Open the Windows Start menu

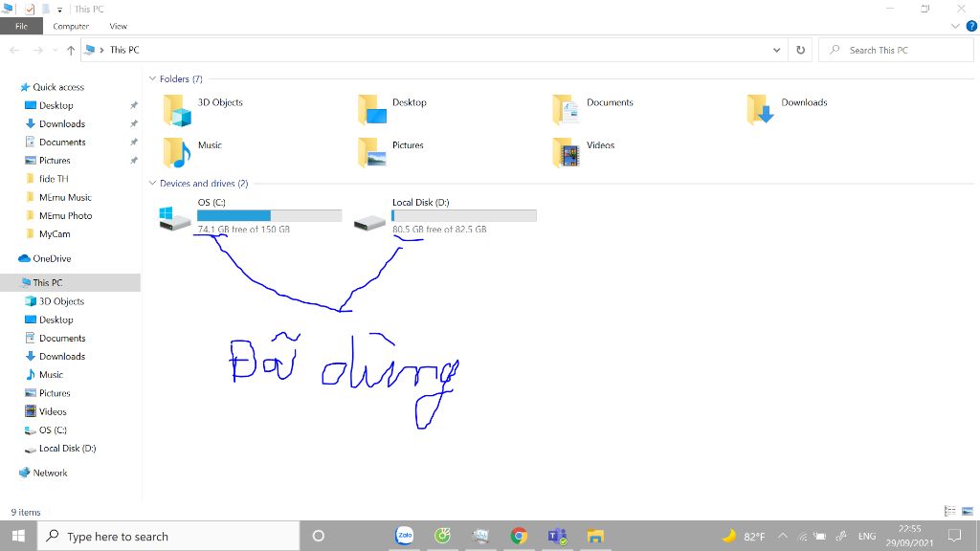[18, 536]
